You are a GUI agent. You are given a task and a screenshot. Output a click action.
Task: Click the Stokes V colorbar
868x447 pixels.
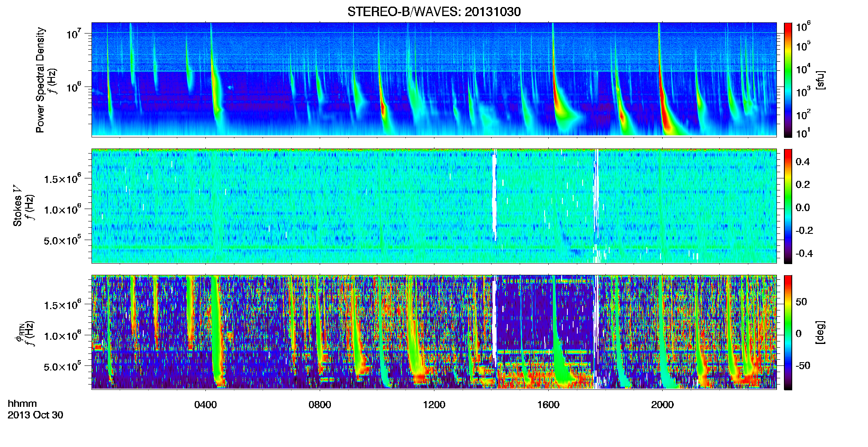click(x=788, y=206)
